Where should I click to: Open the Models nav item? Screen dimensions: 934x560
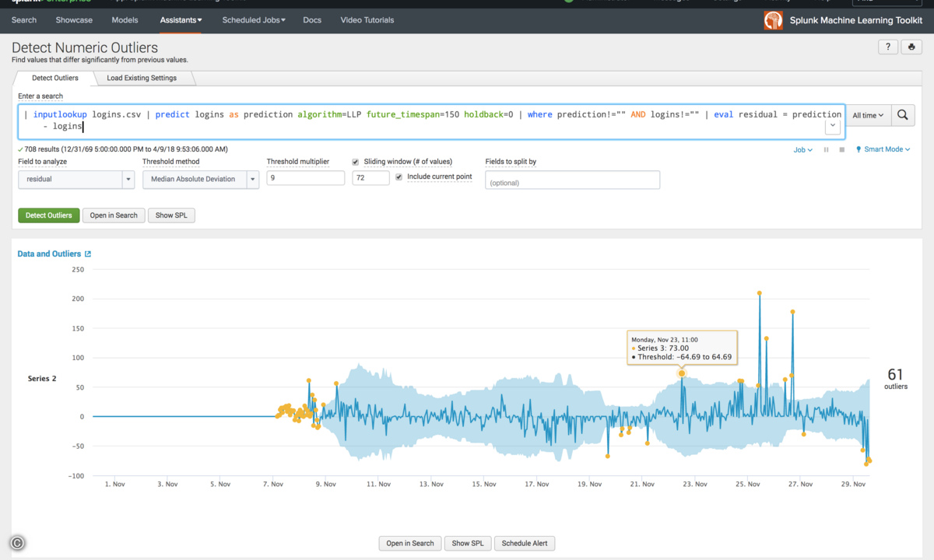tap(125, 20)
